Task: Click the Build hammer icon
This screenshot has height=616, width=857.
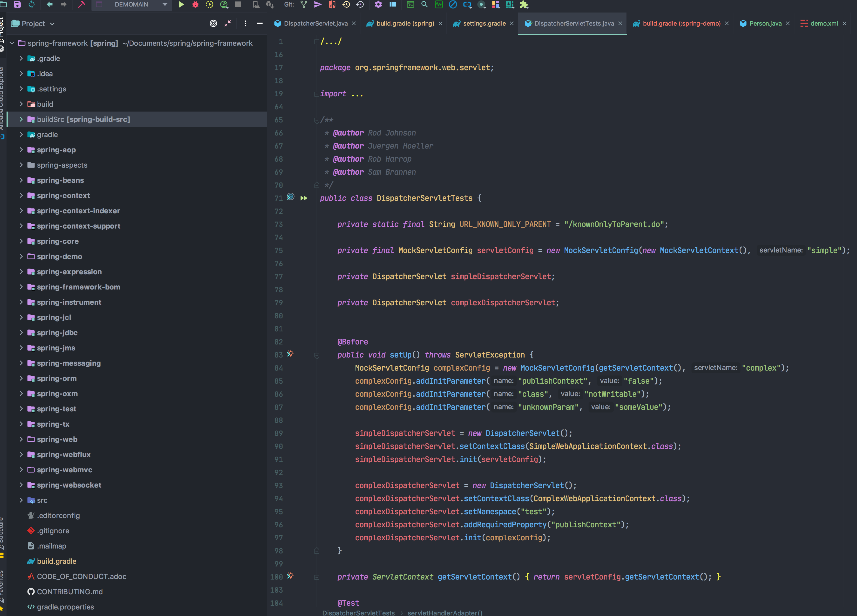Action: pos(82,5)
